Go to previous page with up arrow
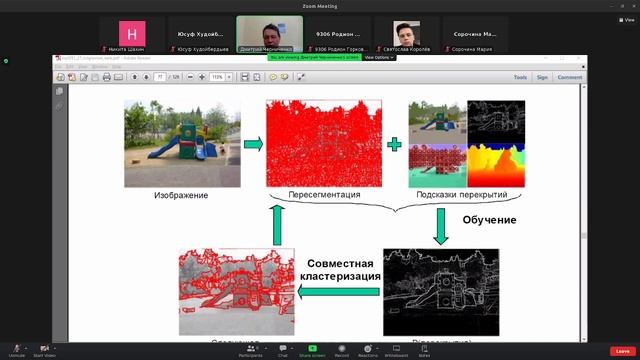 click(x=134, y=77)
